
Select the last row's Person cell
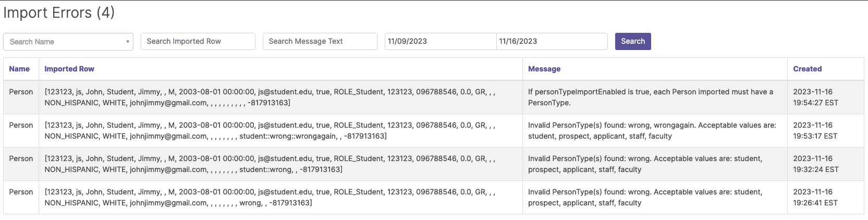21,192
